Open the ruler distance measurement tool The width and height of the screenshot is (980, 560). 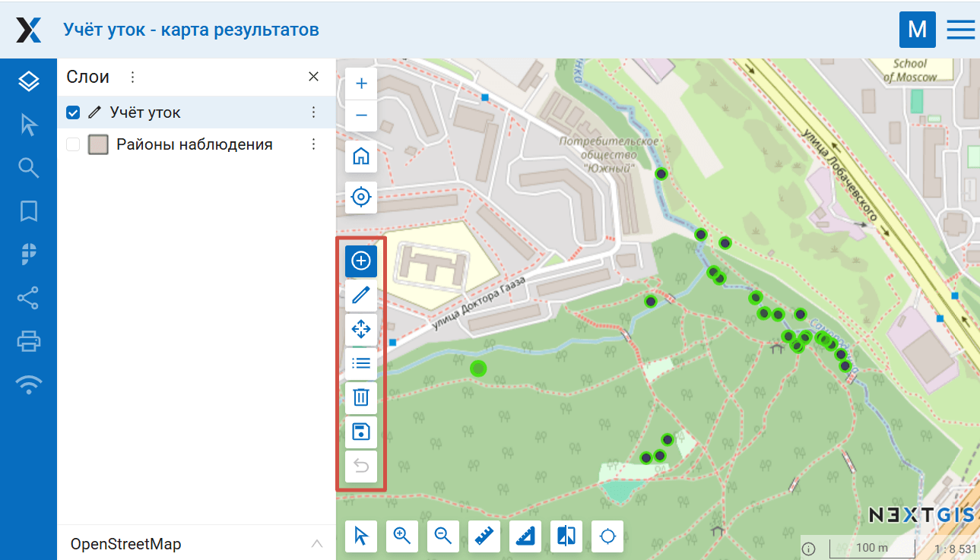click(x=484, y=536)
